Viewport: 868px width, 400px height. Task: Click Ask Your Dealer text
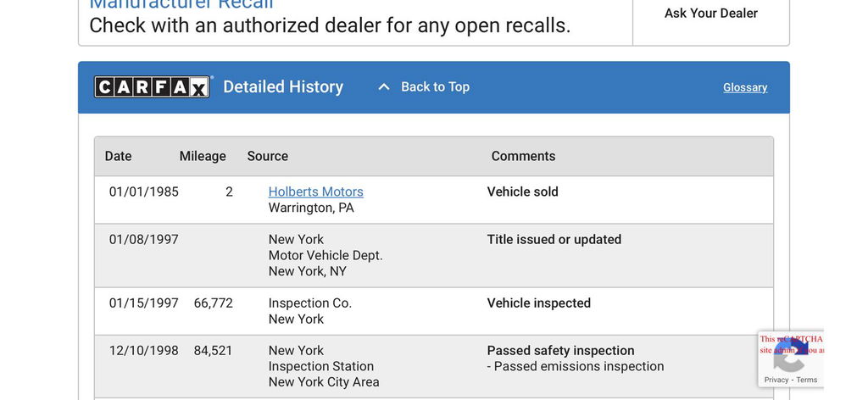point(710,13)
